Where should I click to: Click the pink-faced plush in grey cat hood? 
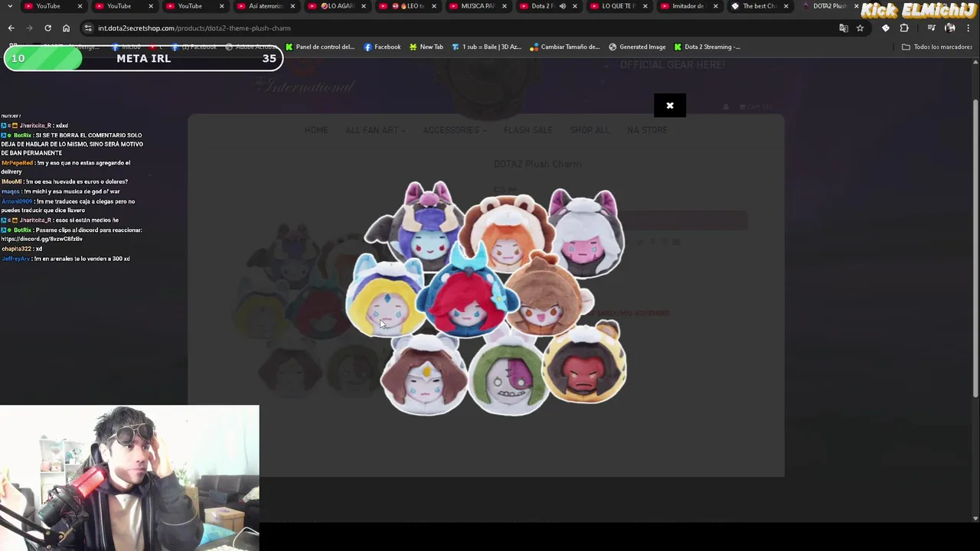point(586,236)
